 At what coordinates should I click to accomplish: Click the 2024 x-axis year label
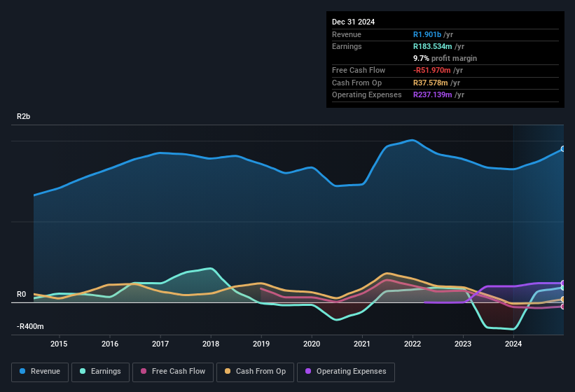[x=513, y=344]
